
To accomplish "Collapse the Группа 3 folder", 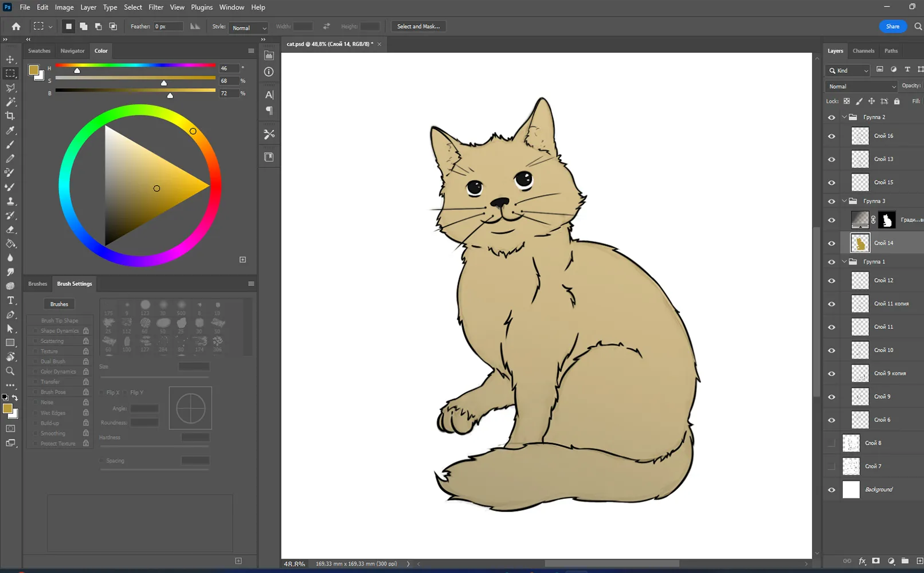I will pyautogui.click(x=844, y=201).
